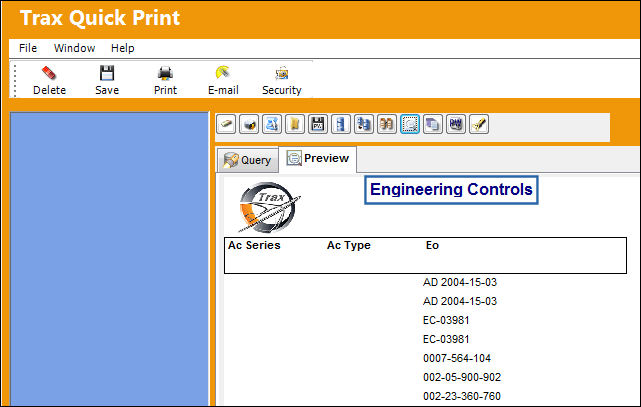Click the stacked copy pages icon
The image size is (641, 407).
[x=433, y=124]
